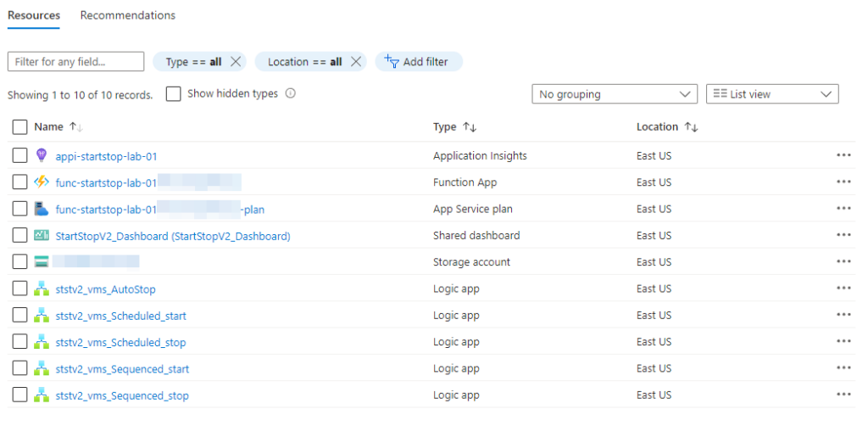This screenshot has width=868, height=426.
Task: Click the App Service plan icon
Action: tap(42, 209)
